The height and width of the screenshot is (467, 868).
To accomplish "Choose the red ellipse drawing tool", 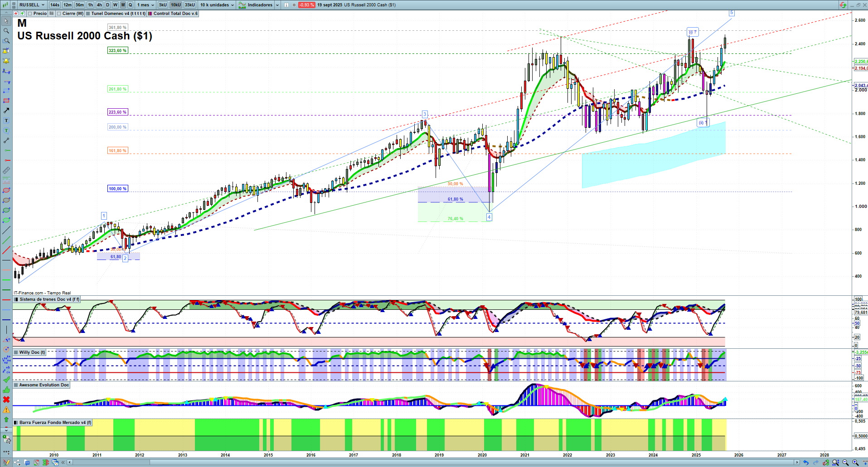I will point(6,190).
